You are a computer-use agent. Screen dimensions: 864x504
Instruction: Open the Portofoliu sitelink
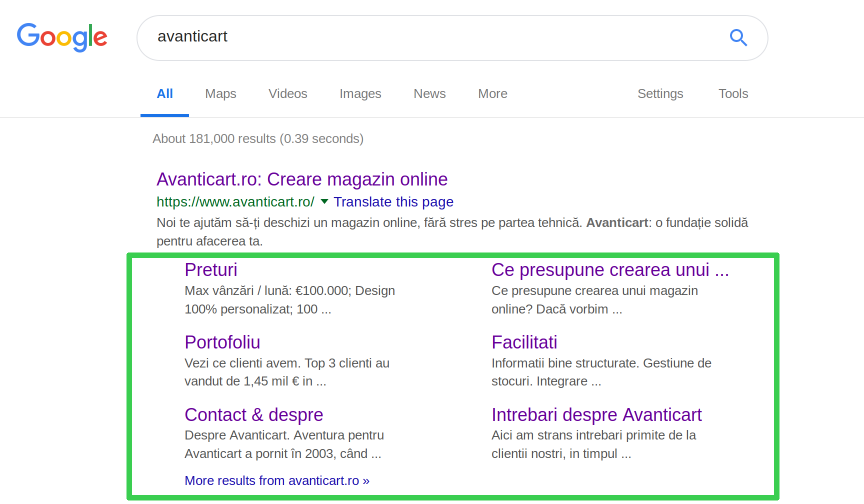[222, 342]
